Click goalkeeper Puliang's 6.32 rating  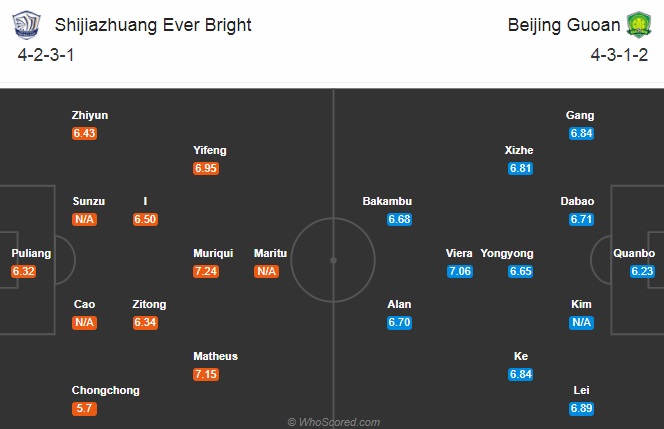(x=25, y=271)
